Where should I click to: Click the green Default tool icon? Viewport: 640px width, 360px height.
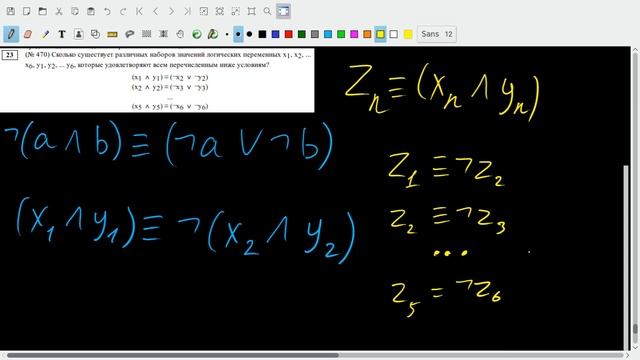pos(197,34)
